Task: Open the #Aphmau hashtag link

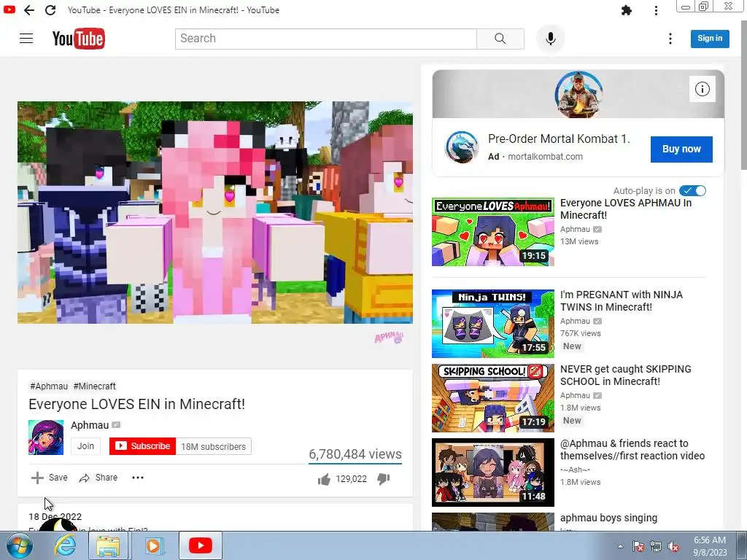Action: (x=49, y=386)
